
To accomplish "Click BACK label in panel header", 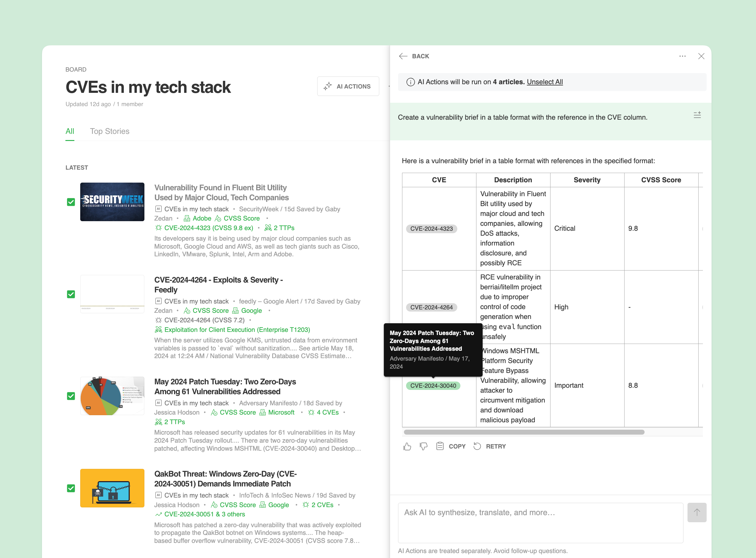I will [421, 56].
